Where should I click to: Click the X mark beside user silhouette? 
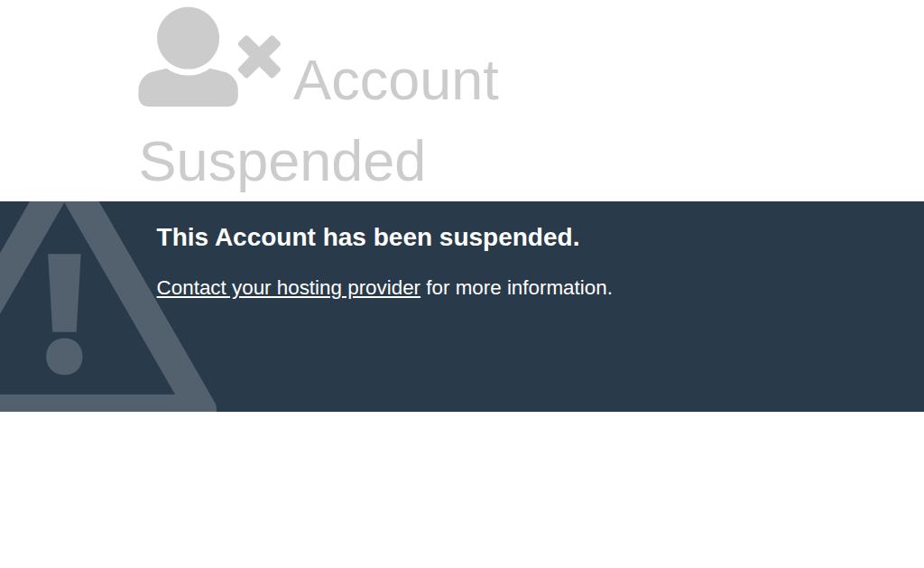259,57
